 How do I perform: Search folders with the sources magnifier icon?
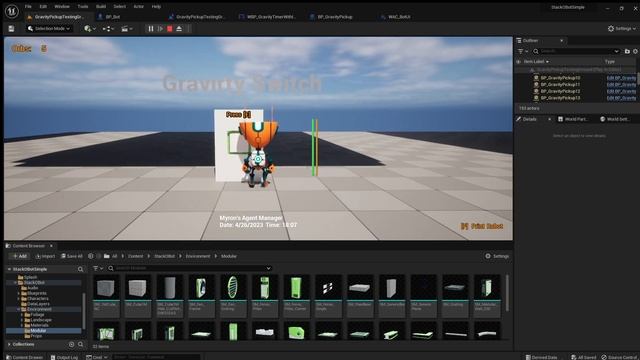click(x=80, y=269)
